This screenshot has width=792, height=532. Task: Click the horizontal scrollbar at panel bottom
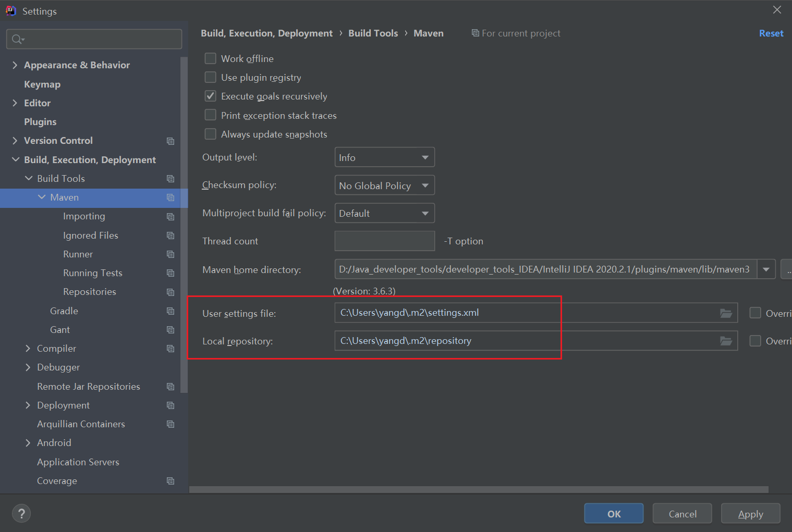click(479, 489)
